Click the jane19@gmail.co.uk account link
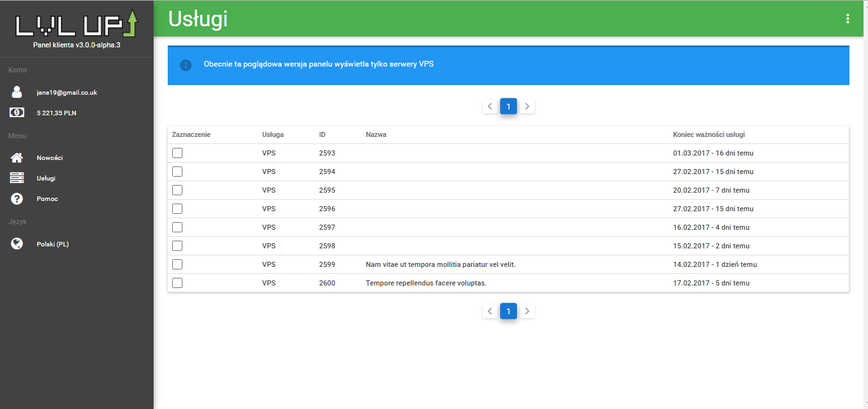Viewport: 868px width, 409px height. [67, 92]
